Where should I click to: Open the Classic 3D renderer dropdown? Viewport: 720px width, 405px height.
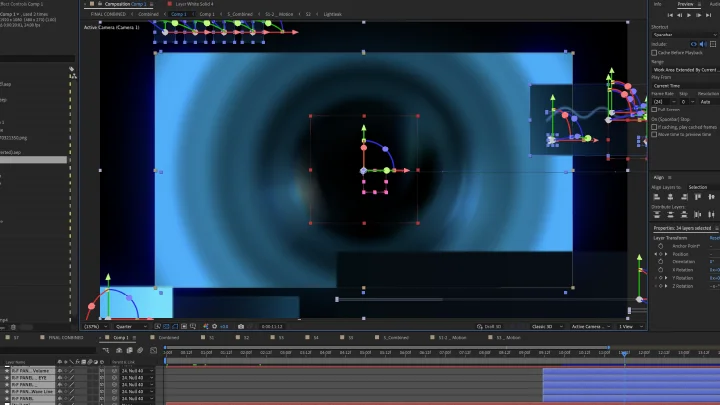[546, 326]
